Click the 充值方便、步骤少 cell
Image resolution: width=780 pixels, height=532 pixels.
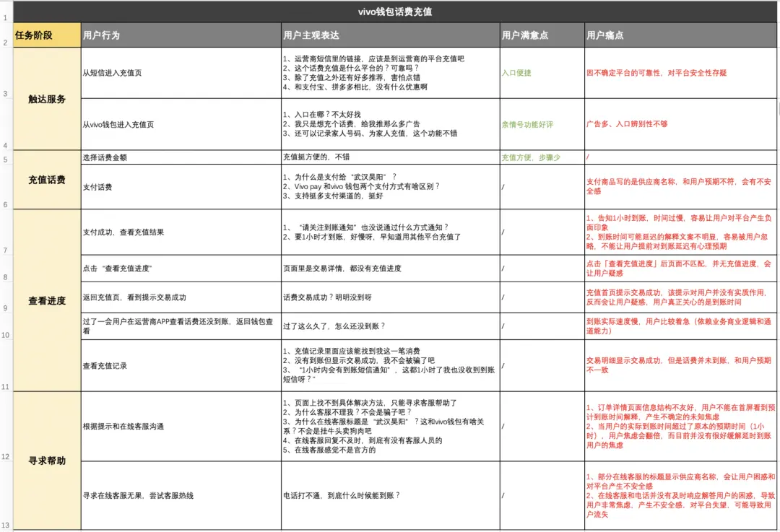541,157
